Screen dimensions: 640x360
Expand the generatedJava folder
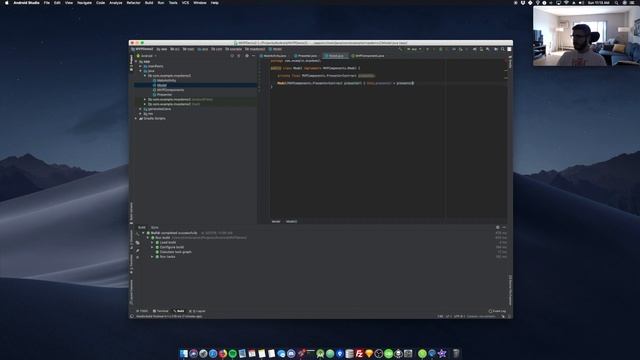(x=141, y=109)
